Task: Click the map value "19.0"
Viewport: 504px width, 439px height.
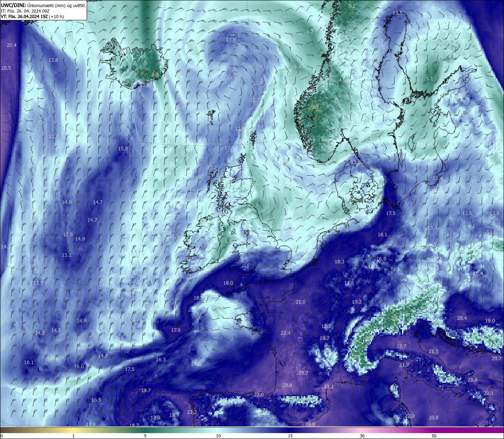Action: (x=490, y=321)
